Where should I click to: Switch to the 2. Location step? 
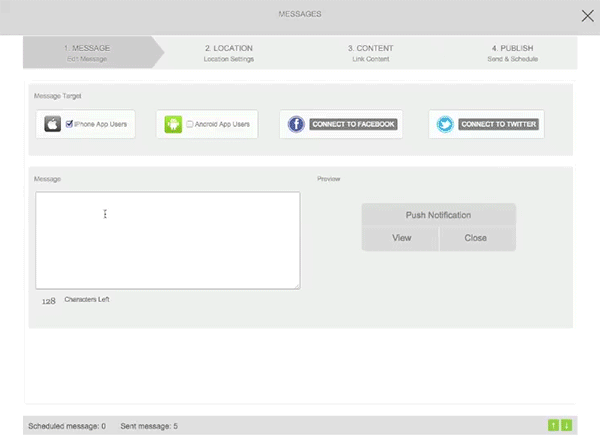tap(229, 52)
